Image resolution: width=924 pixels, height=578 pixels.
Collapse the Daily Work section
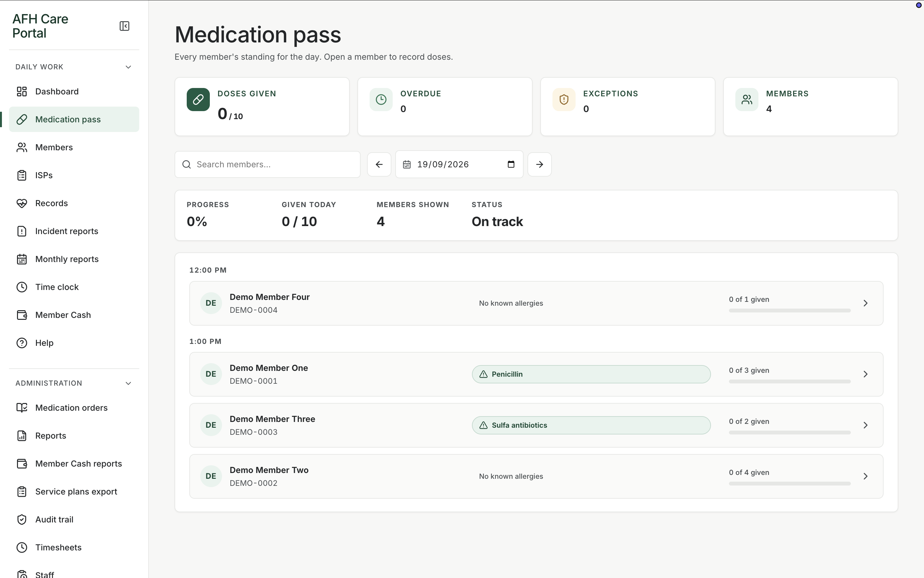point(128,67)
